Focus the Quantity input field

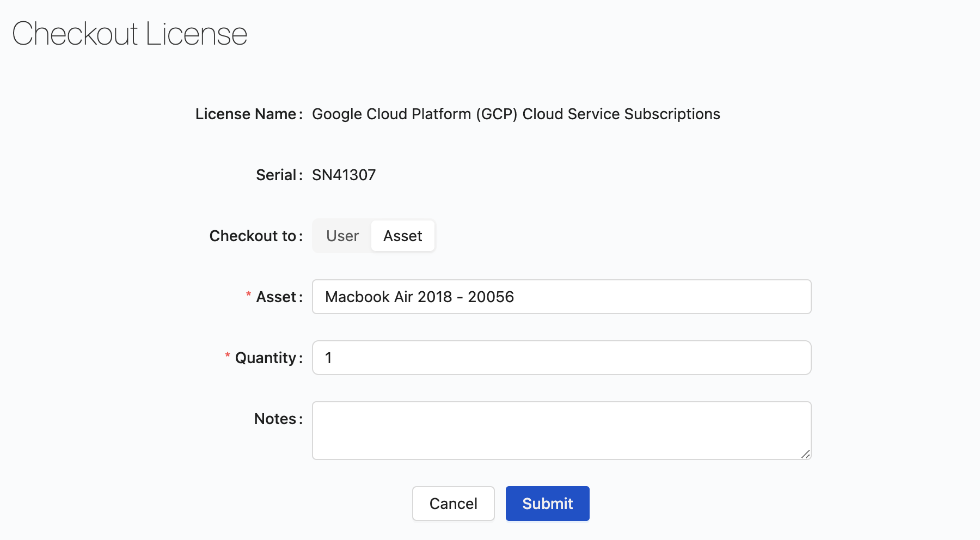click(561, 358)
